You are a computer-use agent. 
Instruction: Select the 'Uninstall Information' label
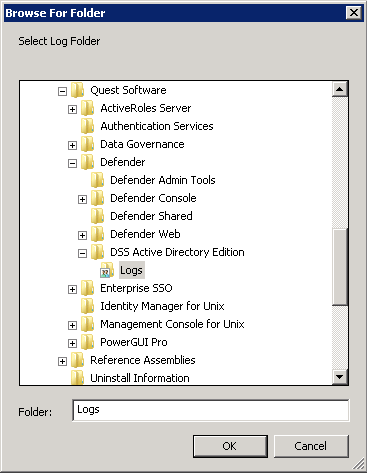click(140, 378)
